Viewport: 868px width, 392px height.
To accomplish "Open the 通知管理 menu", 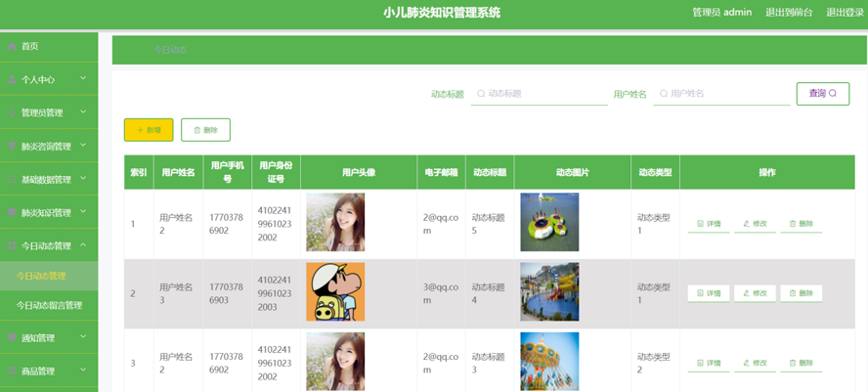I will point(49,337).
